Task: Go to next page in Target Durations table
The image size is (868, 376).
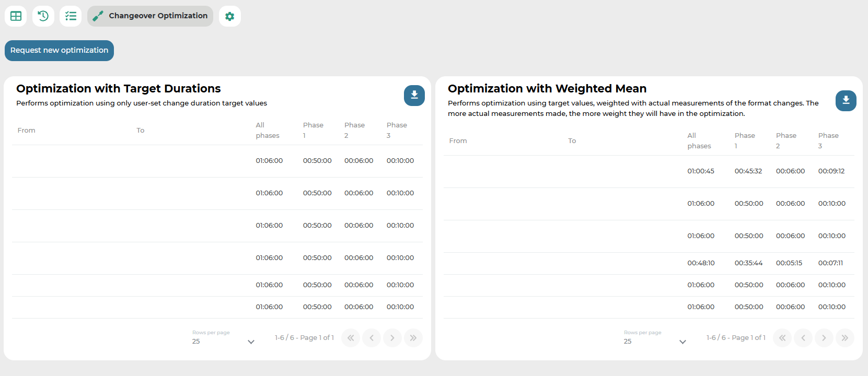Action: pyautogui.click(x=392, y=338)
